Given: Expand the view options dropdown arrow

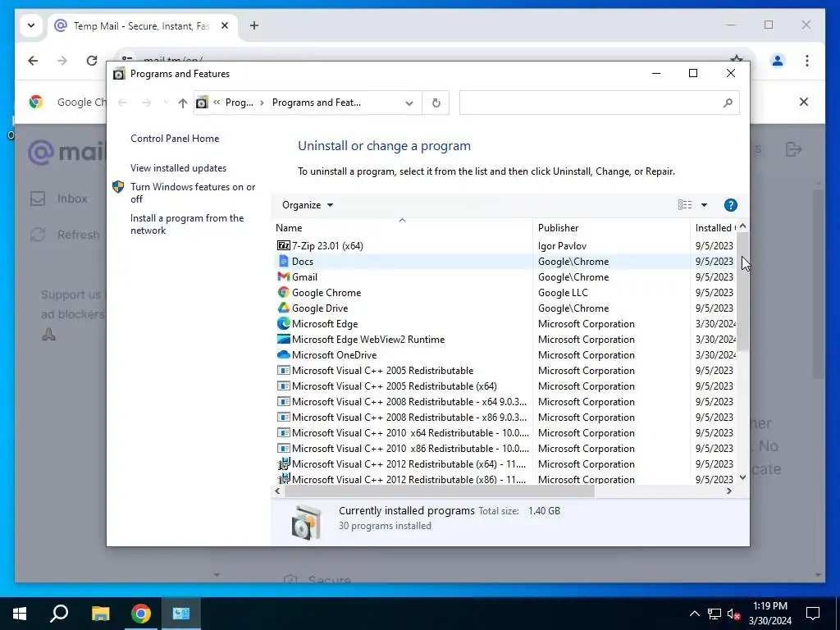Looking at the screenshot, I should (704, 205).
